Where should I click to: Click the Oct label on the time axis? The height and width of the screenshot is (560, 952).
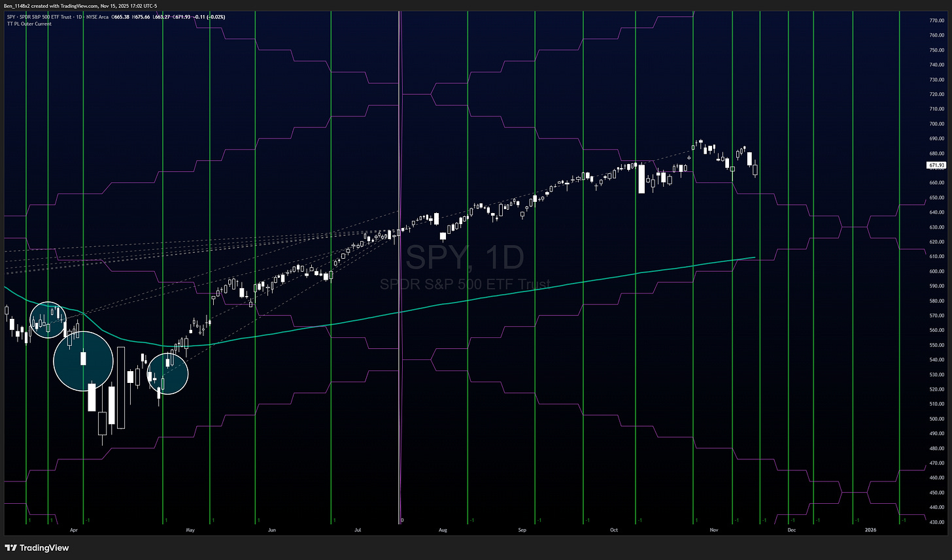[x=613, y=529]
